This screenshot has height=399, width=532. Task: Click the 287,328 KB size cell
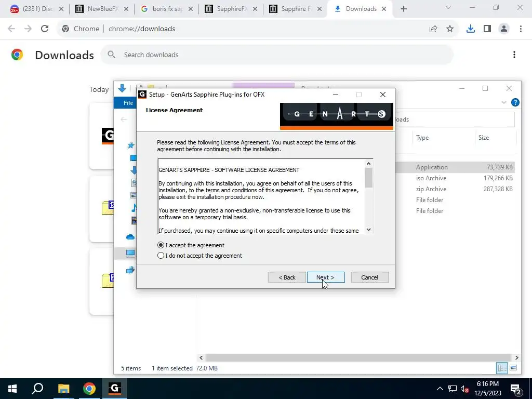[x=498, y=189]
